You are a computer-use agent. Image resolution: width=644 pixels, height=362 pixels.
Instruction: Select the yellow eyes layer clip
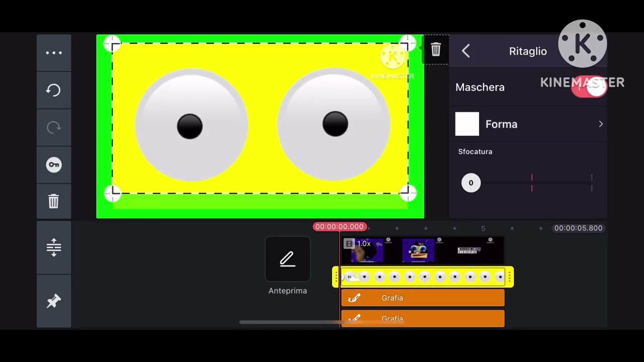coord(423,277)
